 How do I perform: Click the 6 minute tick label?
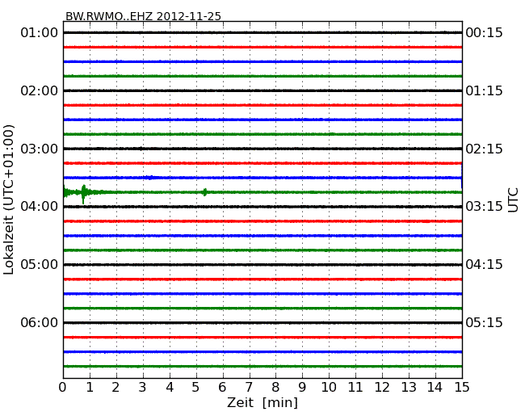click(x=222, y=388)
